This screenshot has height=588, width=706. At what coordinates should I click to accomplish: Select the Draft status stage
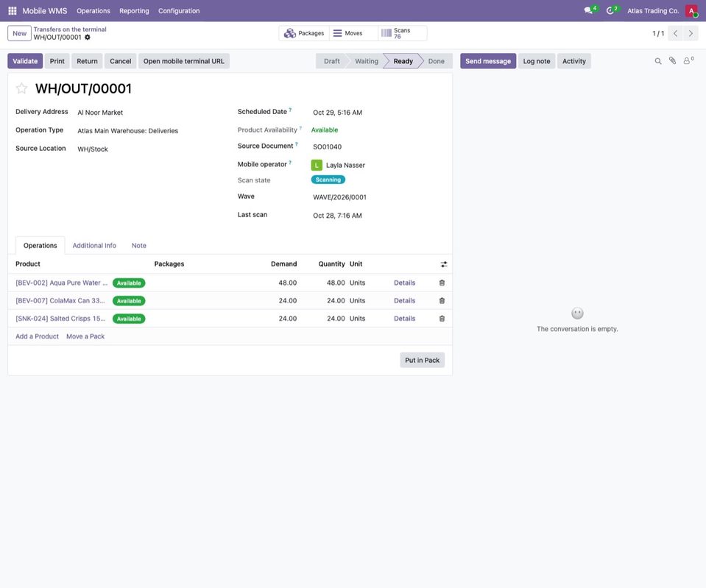(332, 61)
